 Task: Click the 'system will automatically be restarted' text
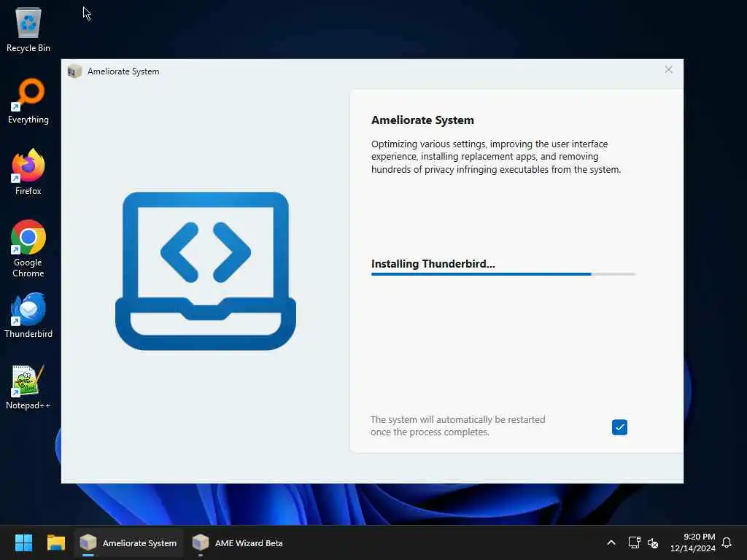click(x=458, y=426)
